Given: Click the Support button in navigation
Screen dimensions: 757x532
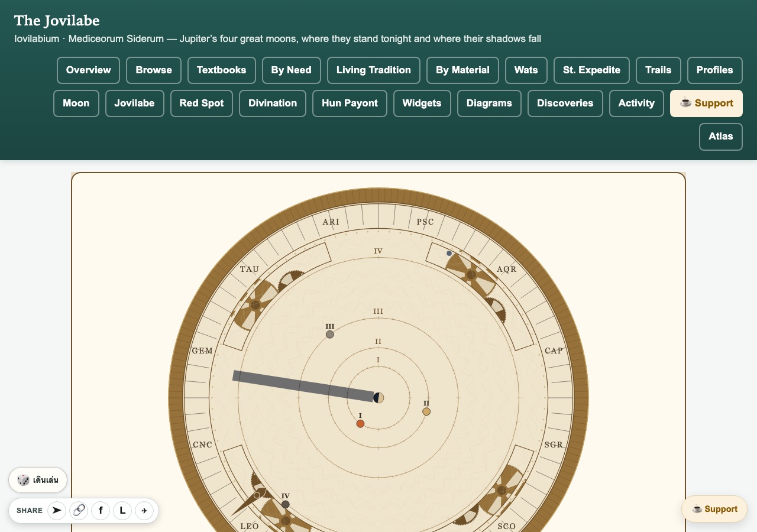Looking at the screenshot, I should tap(706, 103).
